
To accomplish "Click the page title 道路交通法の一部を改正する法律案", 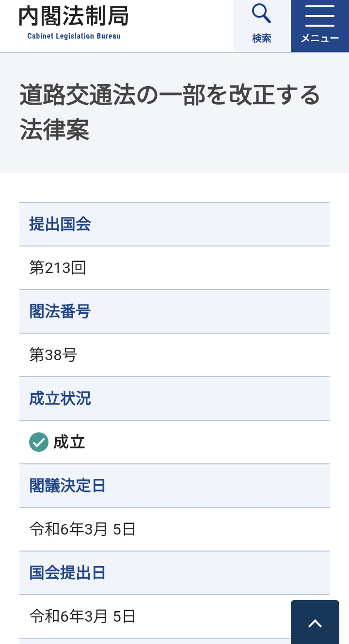I will pyautogui.click(x=170, y=112).
